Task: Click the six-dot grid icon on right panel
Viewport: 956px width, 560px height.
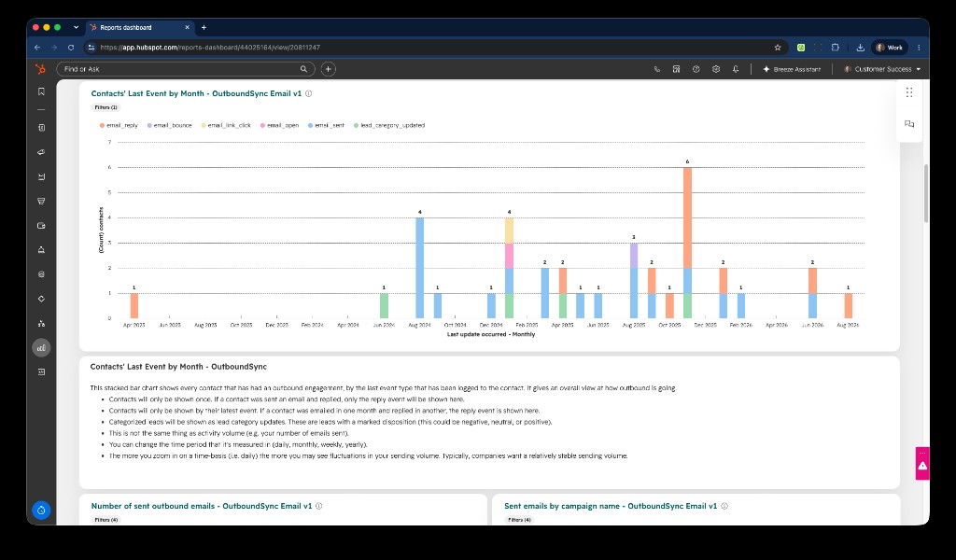Action: coord(909,92)
